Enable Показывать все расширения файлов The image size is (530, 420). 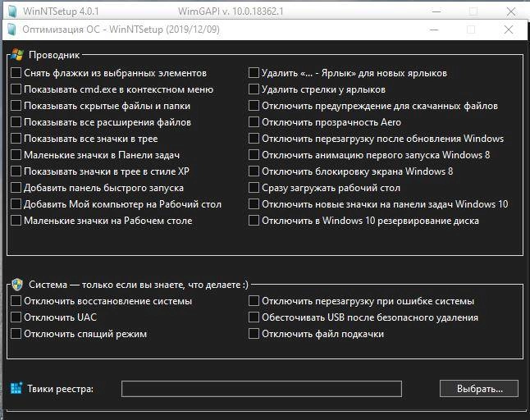pyautogui.click(x=16, y=122)
